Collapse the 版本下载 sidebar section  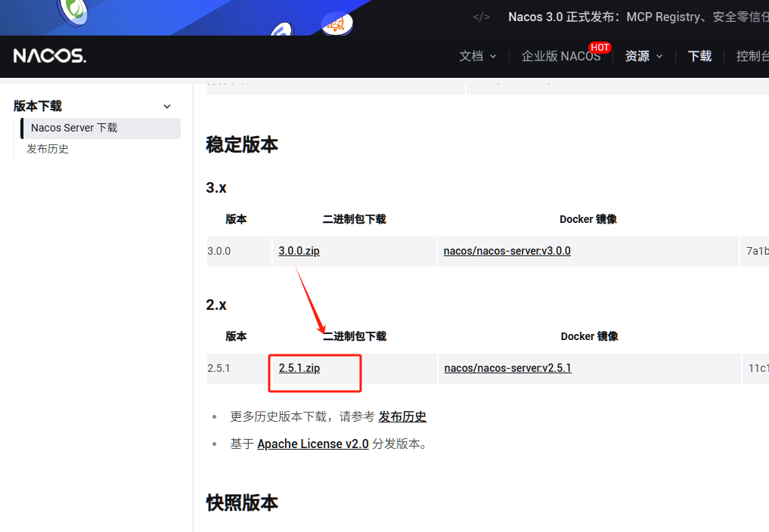pyautogui.click(x=167, y=107)
